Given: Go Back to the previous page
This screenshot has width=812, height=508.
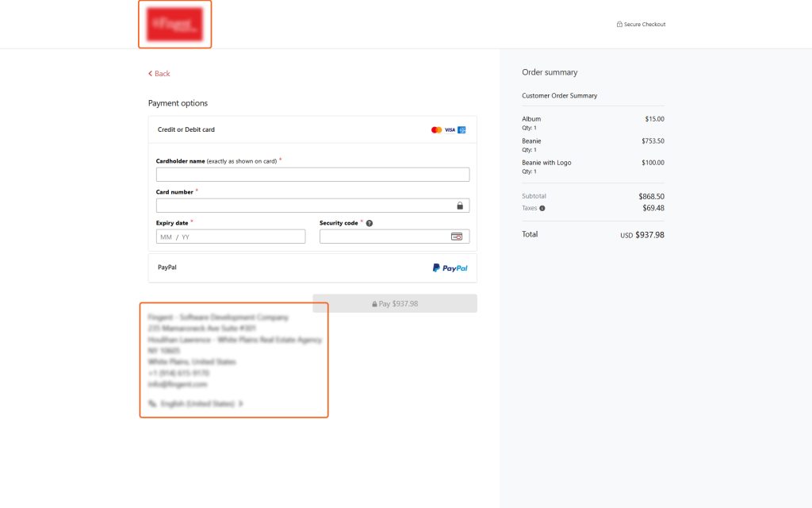Looking at the screenshot, I should click(x=159, y=74).
